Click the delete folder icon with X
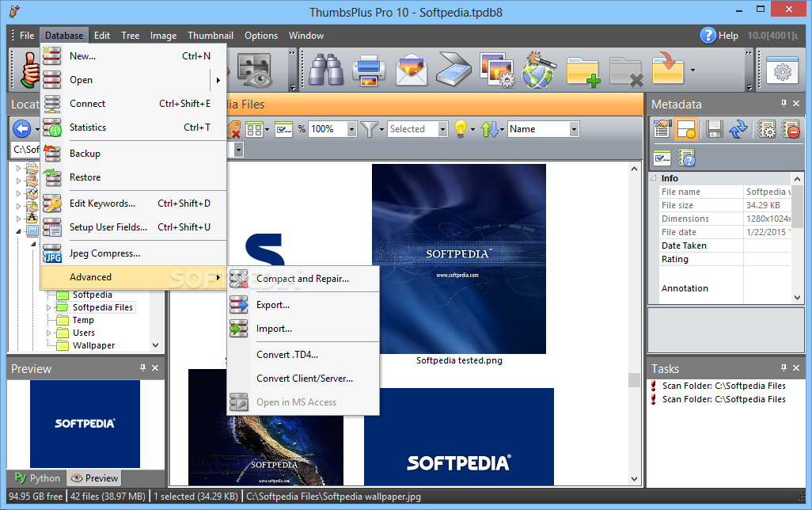812x510 pixels. (625, 70)
